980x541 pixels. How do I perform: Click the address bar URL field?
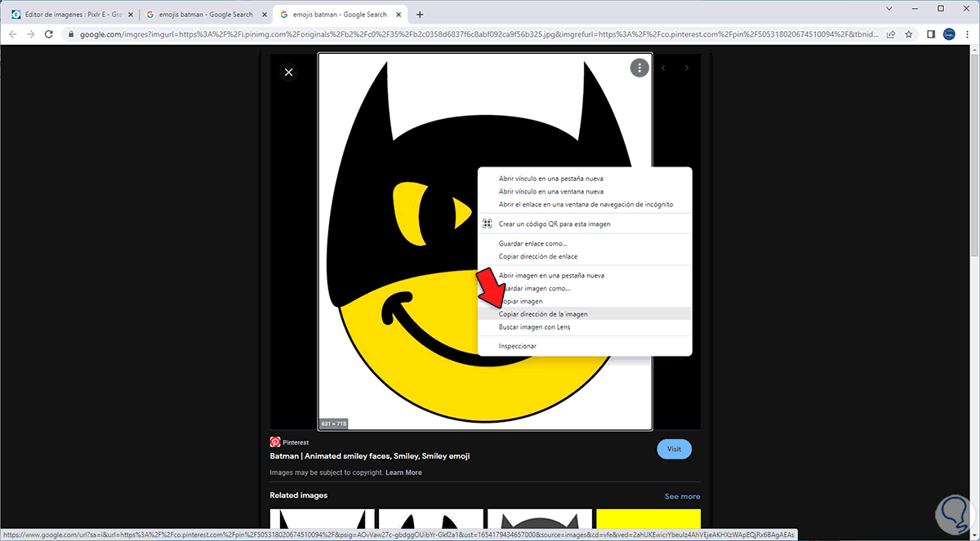[x=479, y=34]
